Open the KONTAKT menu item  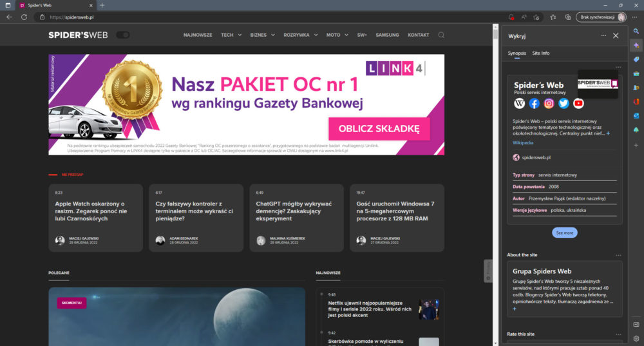pos(418,35)
